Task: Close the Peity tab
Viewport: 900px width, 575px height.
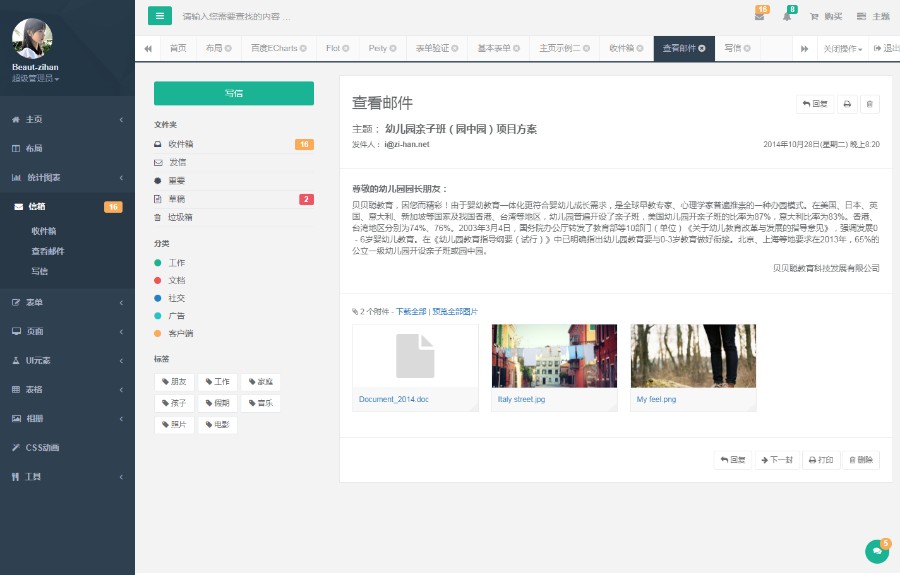Action: click(393, 49)
